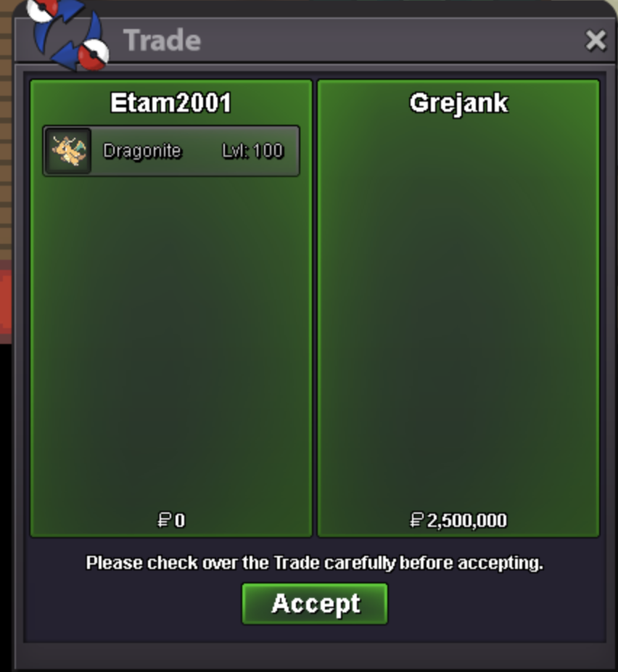
Task: Click Etam2001's 0 money amount
Action: click(x=180, y=520)
